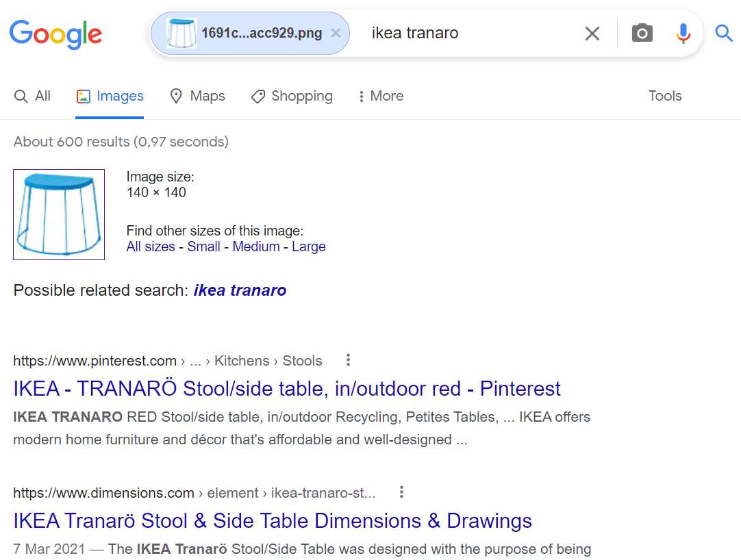This screenshot has width=741, height=560.
Task: Switch to the Maps tab
Action: point(197,96)
